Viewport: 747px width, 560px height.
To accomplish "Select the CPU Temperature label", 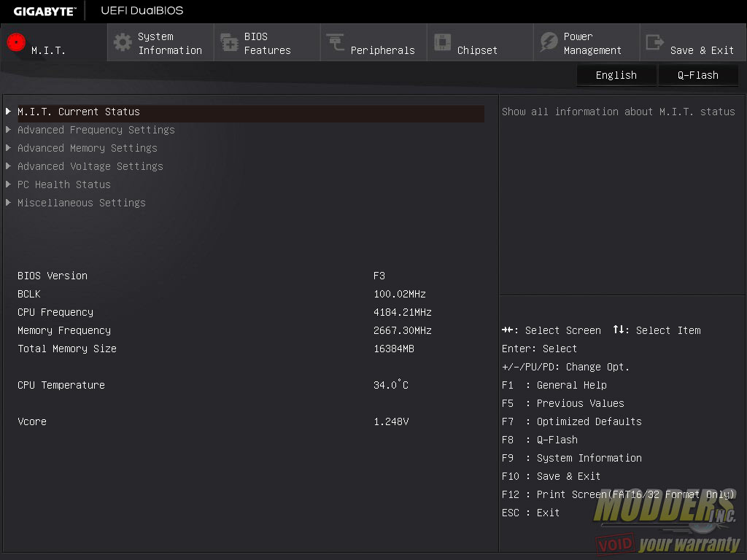I will pos(61,385).
